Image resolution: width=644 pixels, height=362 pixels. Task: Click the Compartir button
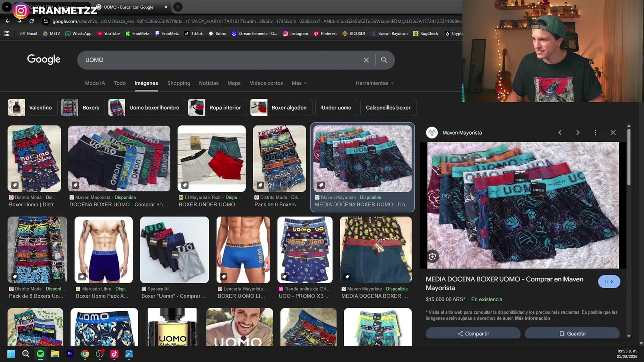(x=473, y=334)
